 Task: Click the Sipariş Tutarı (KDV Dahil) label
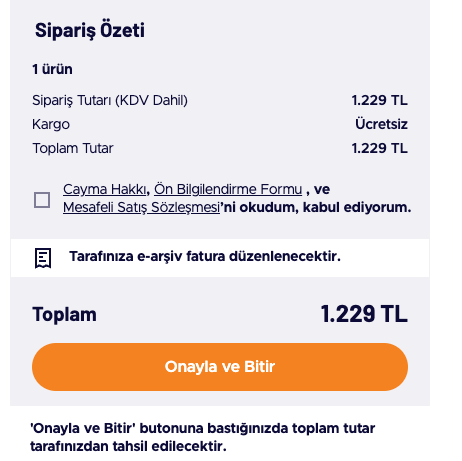click(x=110, y=100)
